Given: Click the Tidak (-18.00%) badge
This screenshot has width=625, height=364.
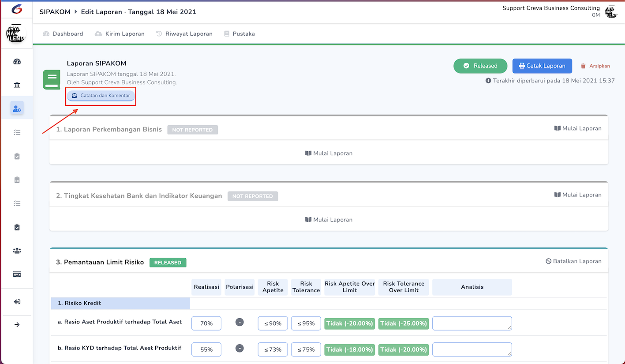Looking at the screenshot, I should (x=350, y=349).
